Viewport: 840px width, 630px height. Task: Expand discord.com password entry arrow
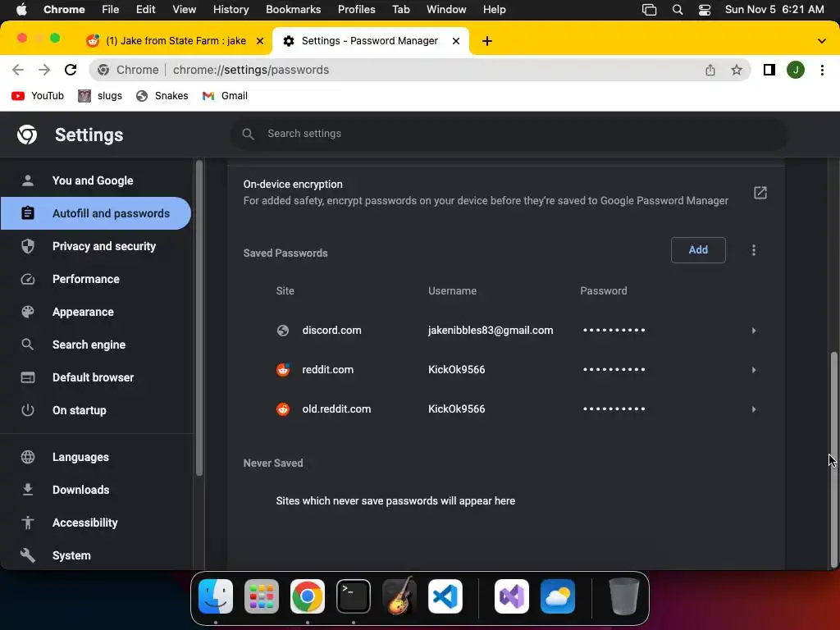[754, 331]
